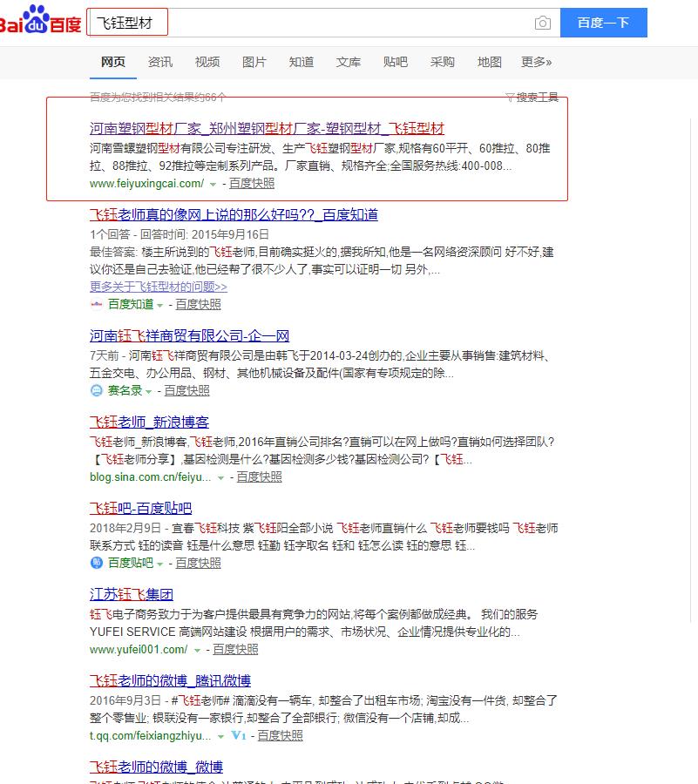
Task: Open the 河南塑钢型材厂家 result title
Action: click(x=267, y=129)
